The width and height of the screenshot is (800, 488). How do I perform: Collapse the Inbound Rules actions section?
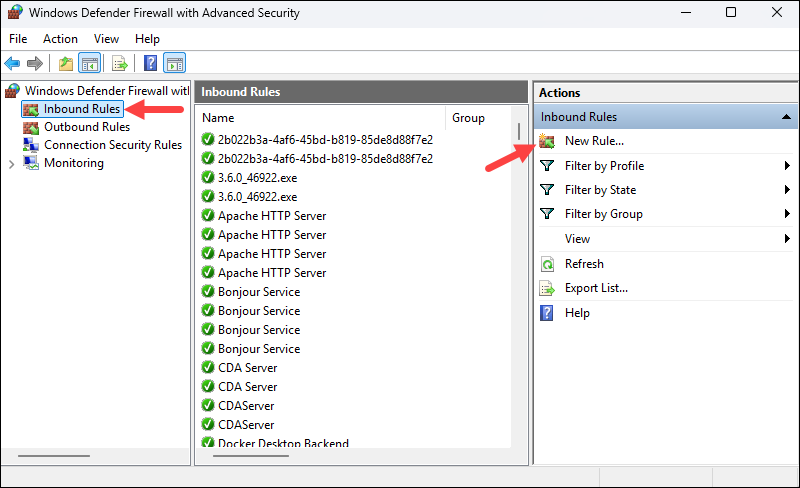786,117
